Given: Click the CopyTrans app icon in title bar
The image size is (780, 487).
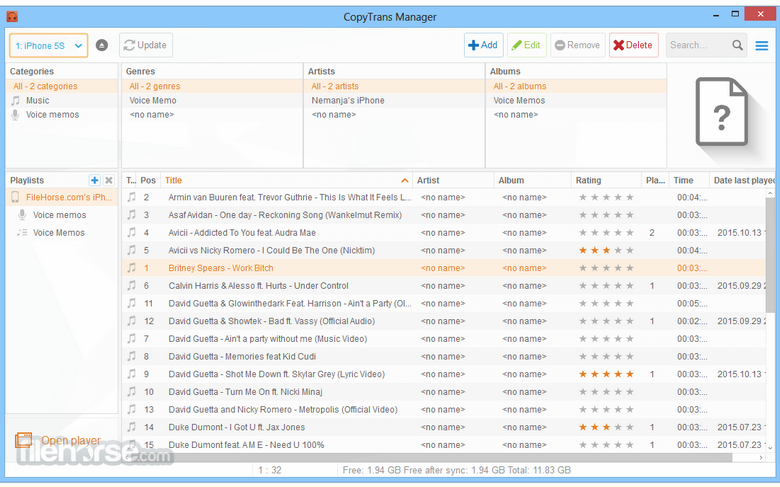Looking at the screenshot, I should 12,16.
